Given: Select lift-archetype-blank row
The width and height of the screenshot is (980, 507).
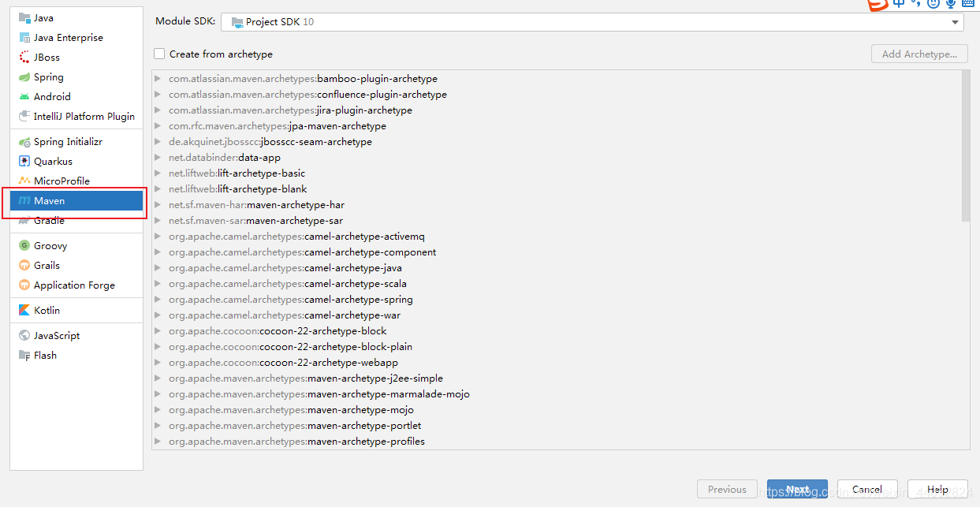Looking at the screenshot, I should (x=557, y=189).
